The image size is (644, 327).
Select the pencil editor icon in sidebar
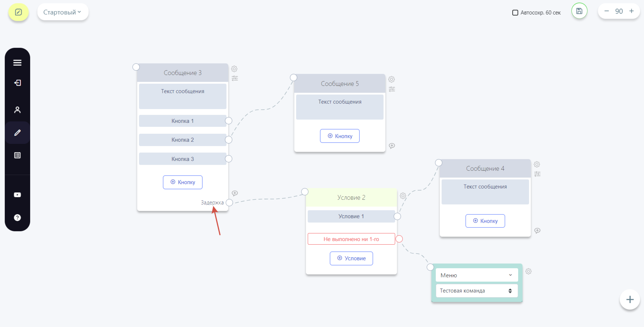(x=17, y=133)
